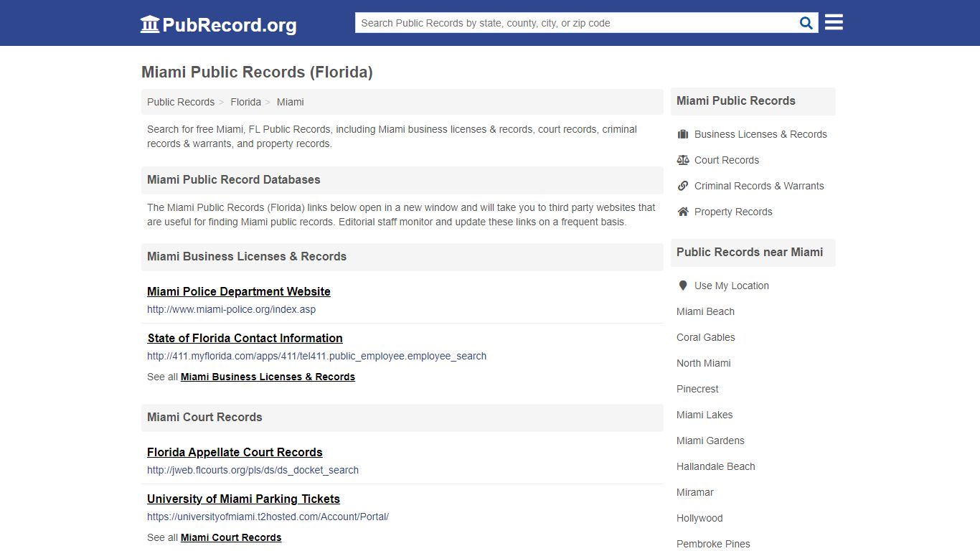Click Miami Business Licenses & Records section heading
Image resolution: width=980 pixels, height=551 pixels.
247,257
